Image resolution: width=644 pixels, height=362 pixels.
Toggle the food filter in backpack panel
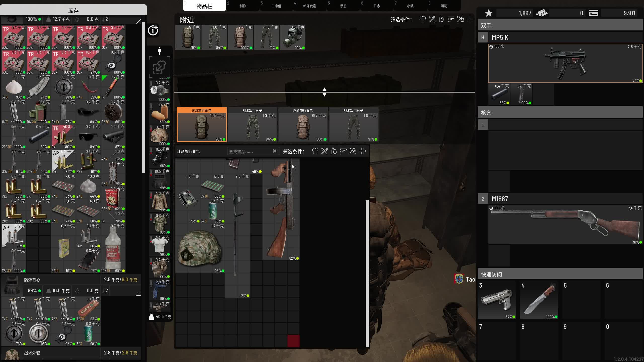point(325,151)
